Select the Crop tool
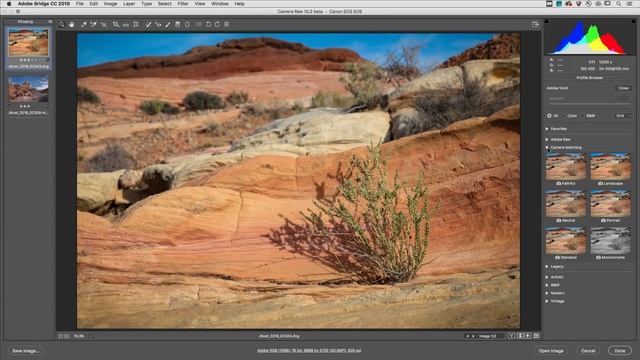Screen dimensions: 640x360 point(116,24)
